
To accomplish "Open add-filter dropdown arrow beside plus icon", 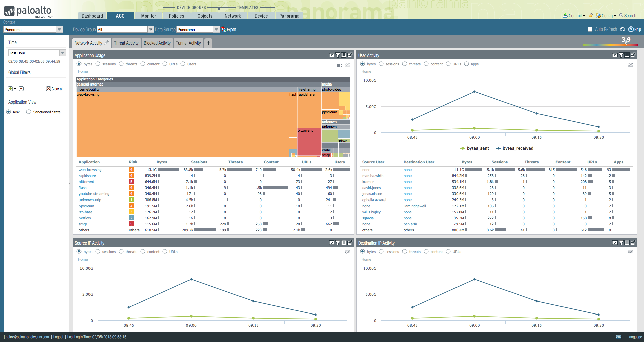I will (x=15, y=89).
